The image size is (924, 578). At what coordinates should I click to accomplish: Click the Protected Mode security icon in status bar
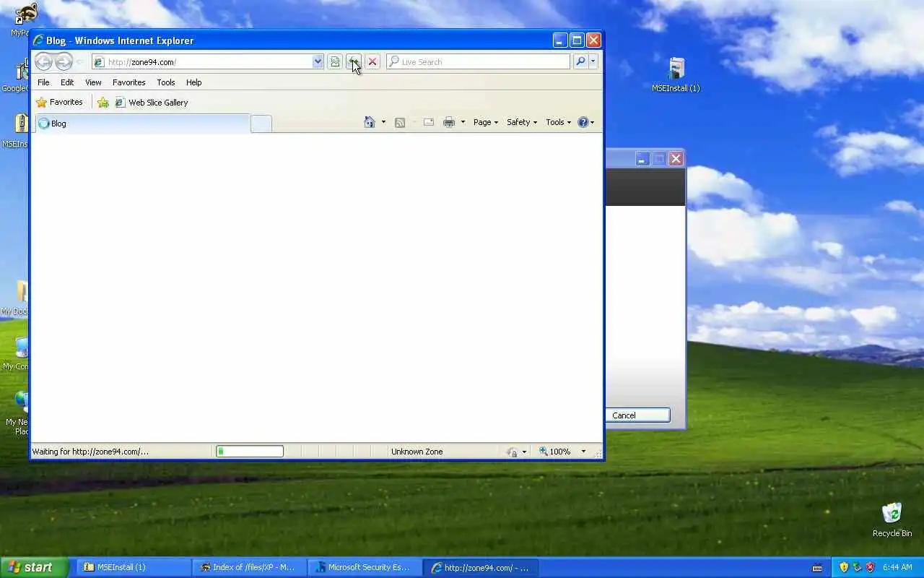pos(513,452)
